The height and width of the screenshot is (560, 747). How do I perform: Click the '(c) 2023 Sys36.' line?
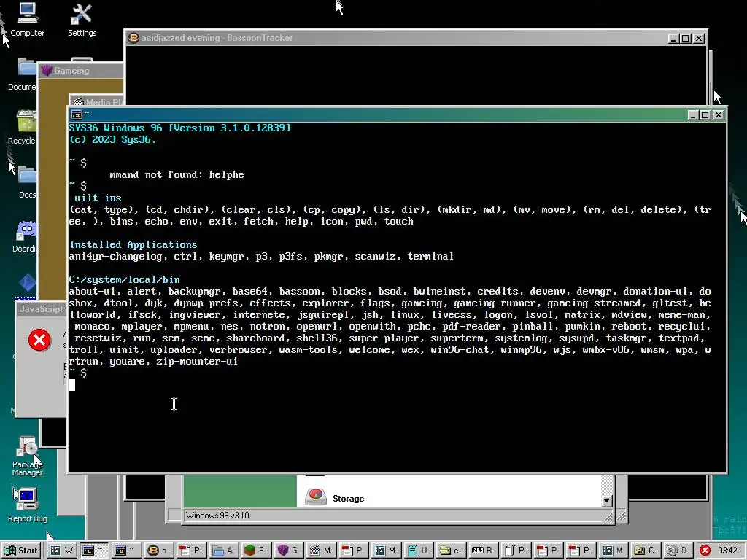click(112, 139)
